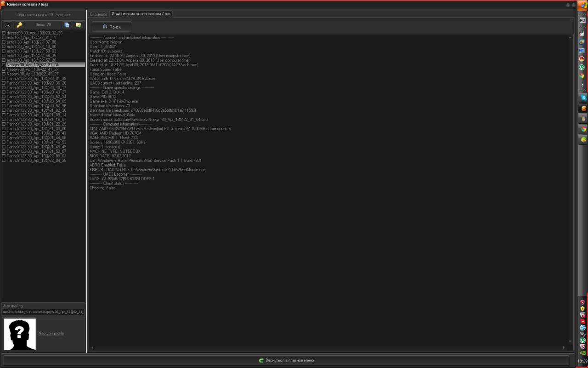The height and width of the screenshot is (368, 588).
Task: Tick checkbox for Neptyn-30_Apr_13@22_41_27
Action: pos(4,69)
